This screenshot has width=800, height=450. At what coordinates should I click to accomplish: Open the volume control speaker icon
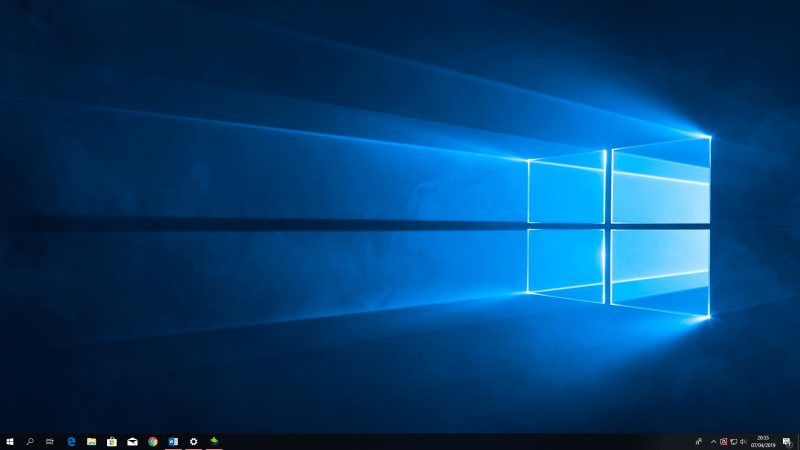[743, 442]
